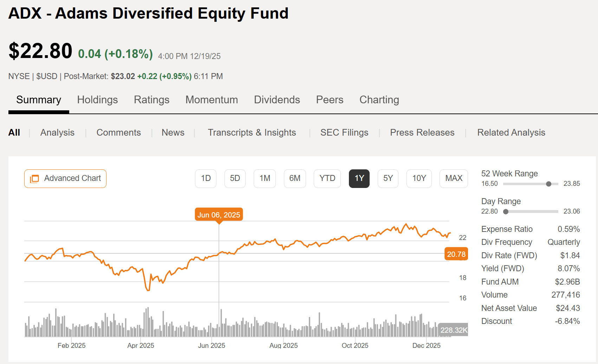Viewport: 598px width, 364px height.
Task: Filter feed by Transcripts & Insights
Action: (x=252, y=132)
